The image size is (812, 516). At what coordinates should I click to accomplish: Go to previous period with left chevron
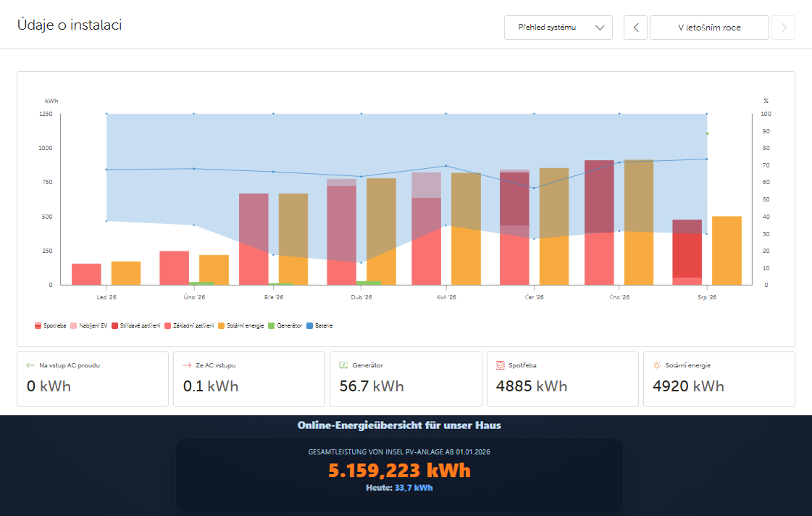(636, 28)
